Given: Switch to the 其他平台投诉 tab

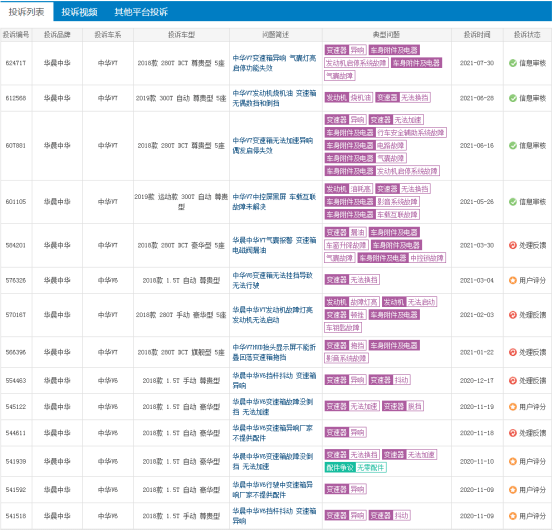Looking at the screenshot, I should coord(141,12).
